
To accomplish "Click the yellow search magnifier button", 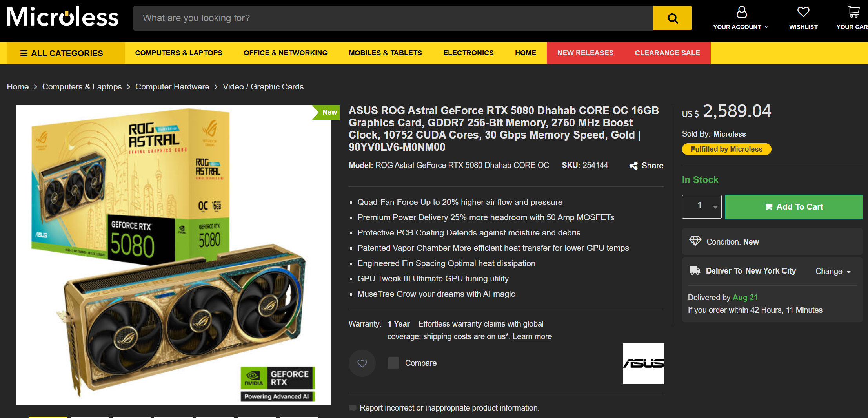I will [672, 18].
